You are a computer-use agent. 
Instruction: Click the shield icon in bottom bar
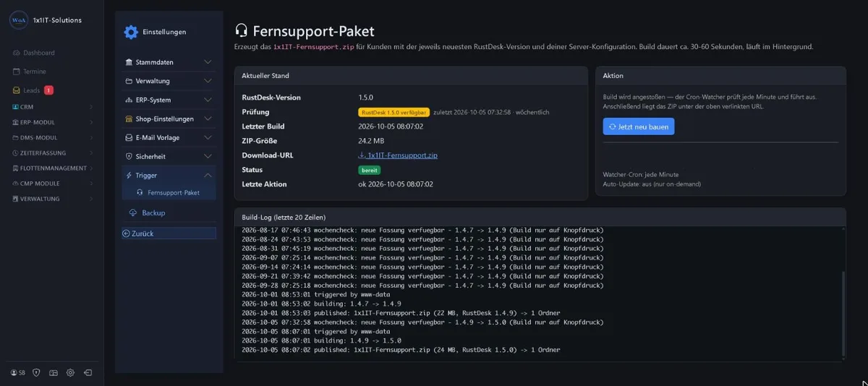pyautogui.click(x=36, y=372)
